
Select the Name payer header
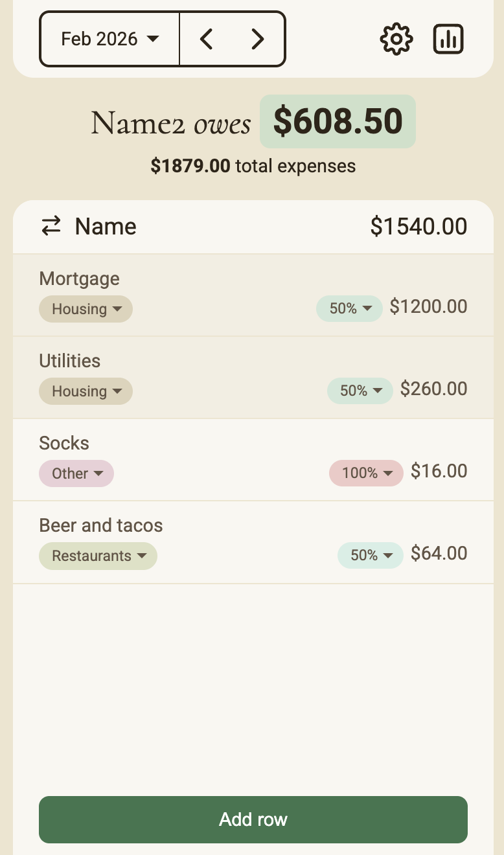click(106, 226)
